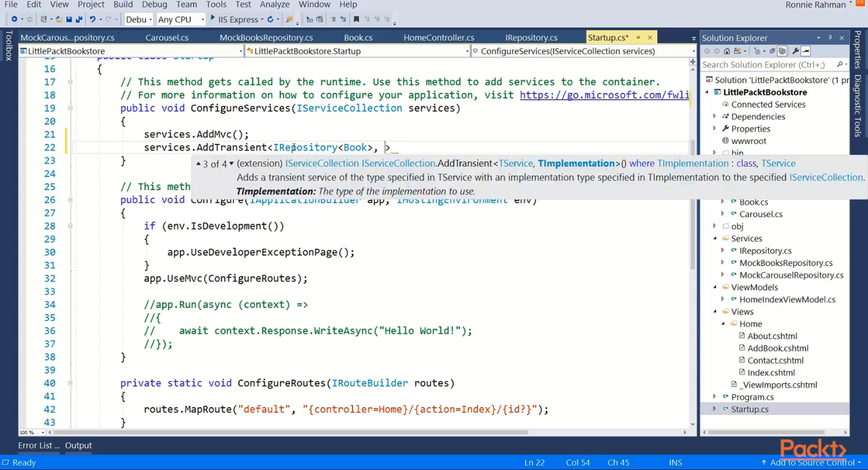Click the Find in Files toolbar icon
The height and width of the screenshot is (470, 868).
tap(289, 20)
